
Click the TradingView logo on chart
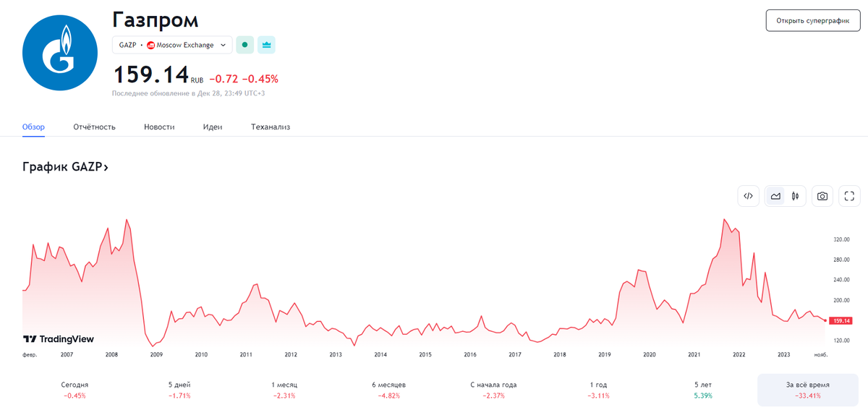click(59, 339)
